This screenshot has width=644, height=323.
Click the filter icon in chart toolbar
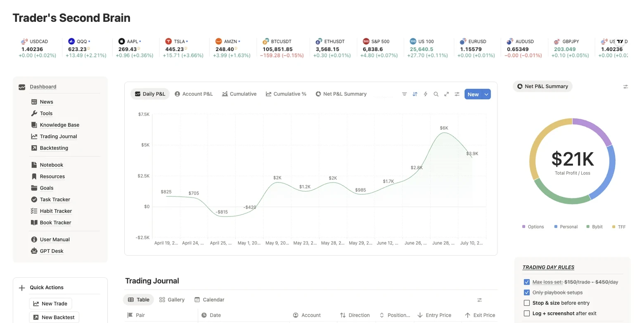coord(404,94)
